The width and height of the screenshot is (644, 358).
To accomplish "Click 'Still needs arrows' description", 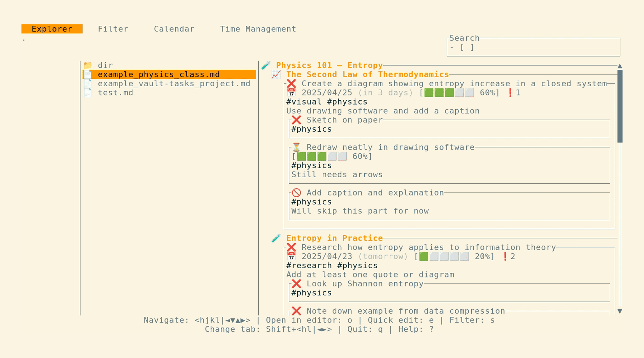I will tap(337, 175).
